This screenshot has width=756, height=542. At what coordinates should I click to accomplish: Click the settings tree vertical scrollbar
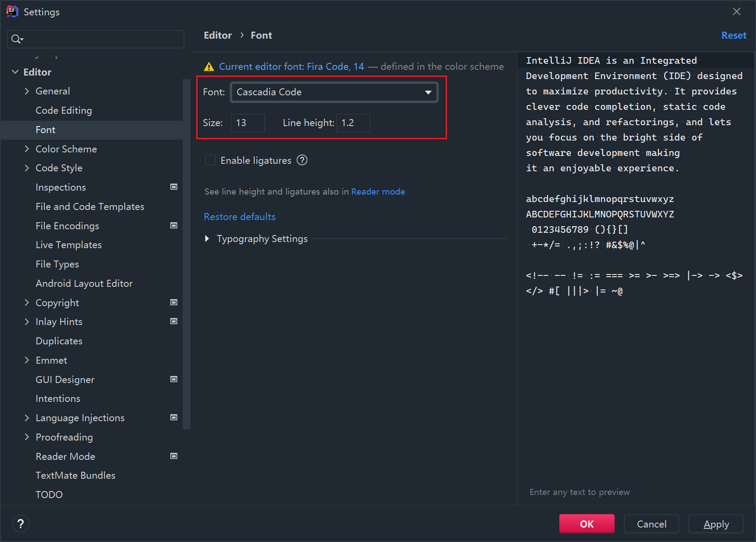[187, 254]
